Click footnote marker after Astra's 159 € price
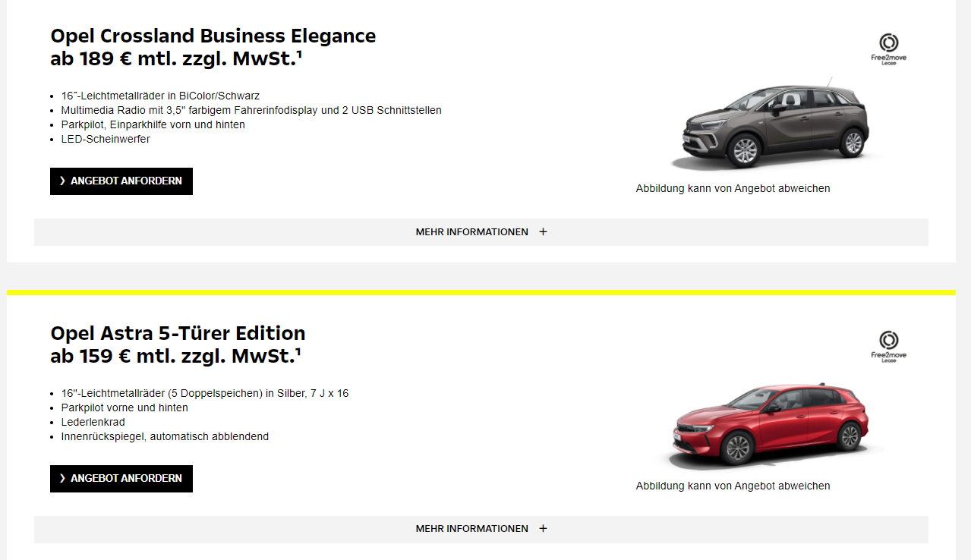This screenshot has height=560, width=971. [299, 351]
